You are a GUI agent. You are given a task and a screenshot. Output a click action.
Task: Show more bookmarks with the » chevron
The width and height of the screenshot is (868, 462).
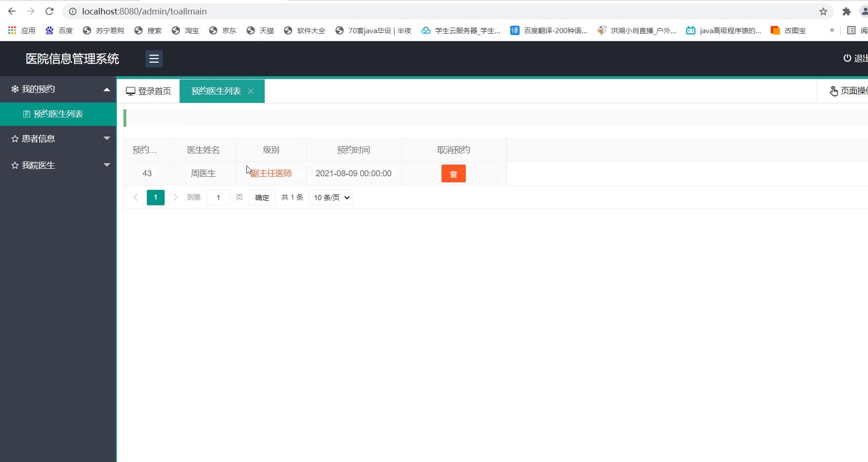click(832, 30)
